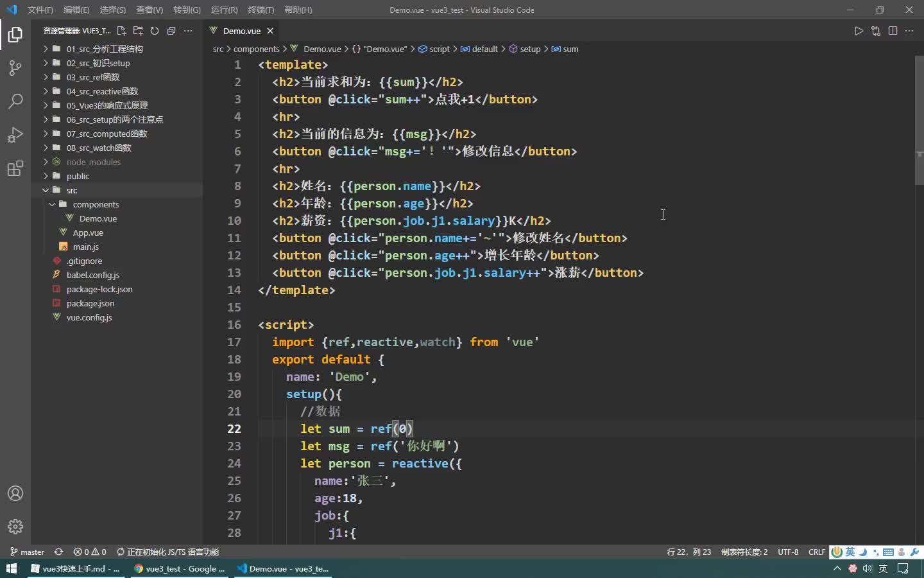The width and height of the screenshot is (924, 578).
Task: Open the Accounts menu icon
Action: [15, 493]
